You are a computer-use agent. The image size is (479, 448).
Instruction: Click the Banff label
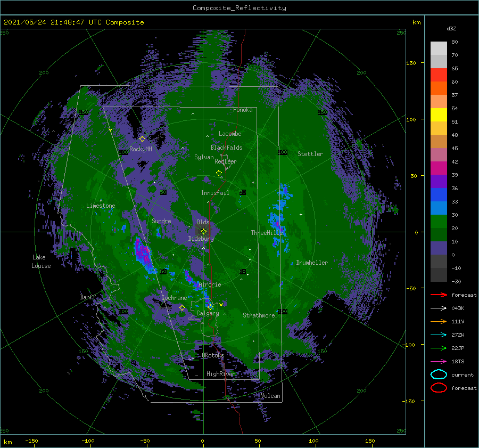pyautogui.click(x=88, y=297)
